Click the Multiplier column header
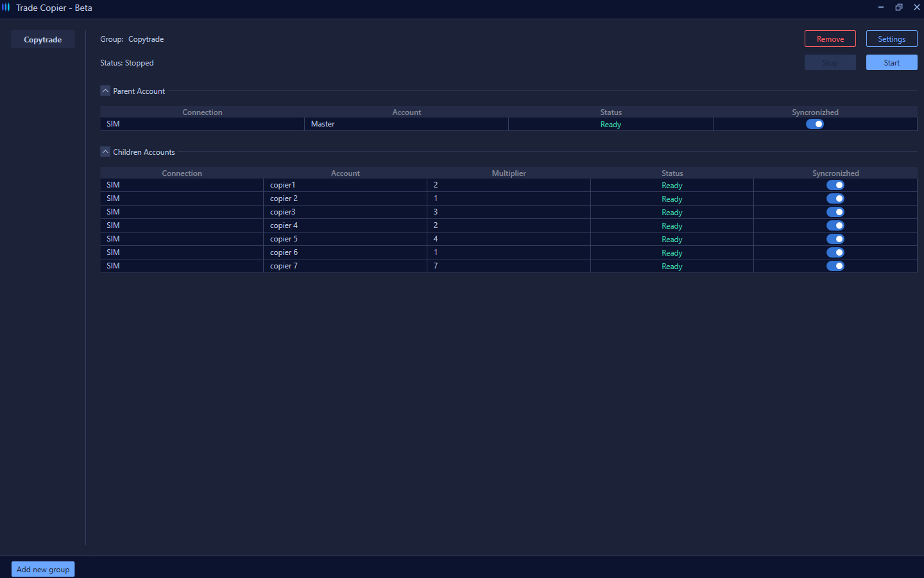Screen dimensions: 924x578 coord(508,173)
